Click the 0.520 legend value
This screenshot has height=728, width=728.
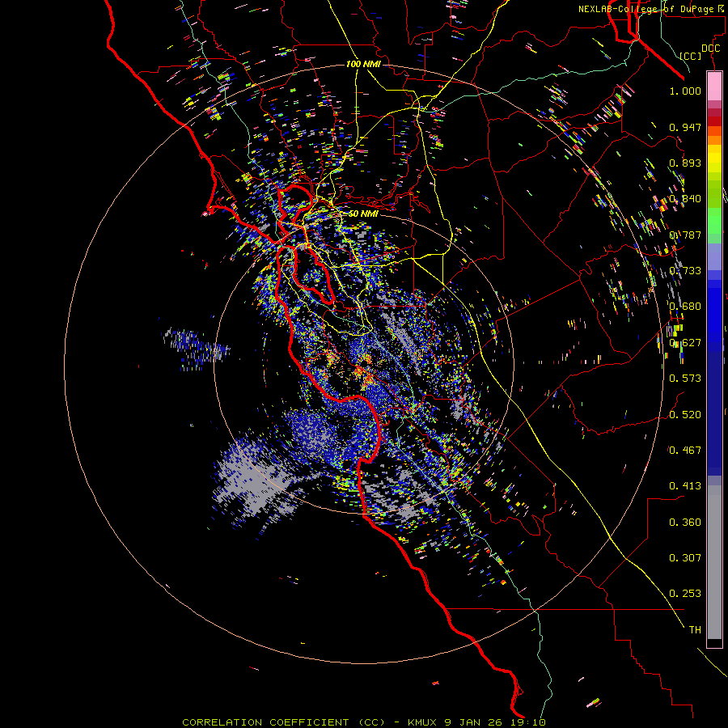(685, 415)
